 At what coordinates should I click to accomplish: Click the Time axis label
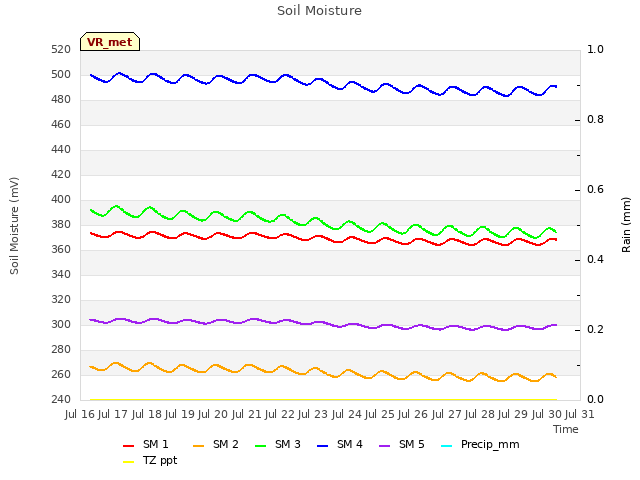[566, 429]
